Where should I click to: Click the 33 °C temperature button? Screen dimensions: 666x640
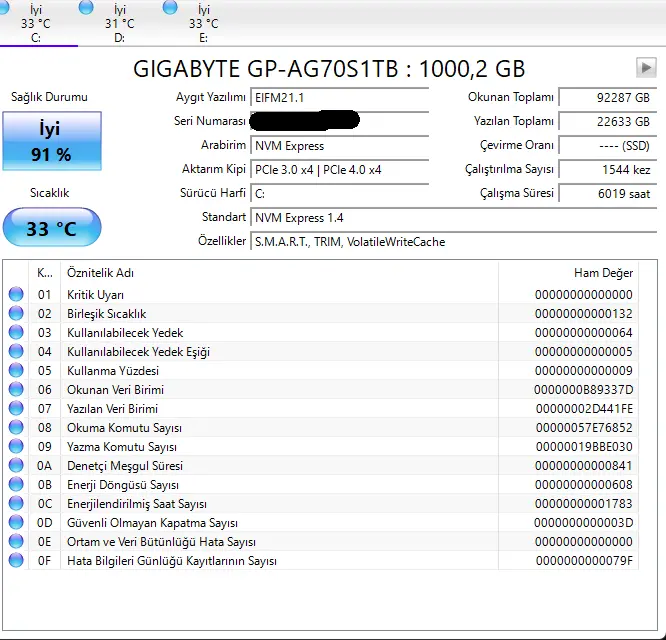click(52, 227)
